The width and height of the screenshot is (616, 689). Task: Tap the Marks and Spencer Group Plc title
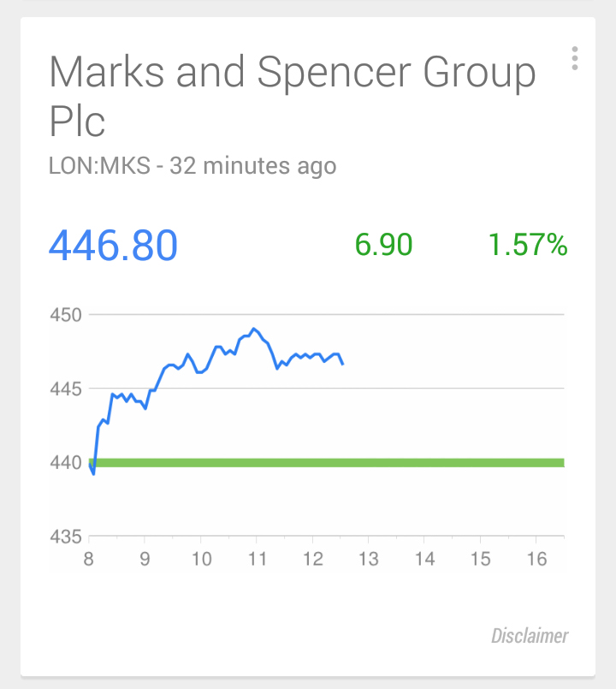(x=293, y=96)
